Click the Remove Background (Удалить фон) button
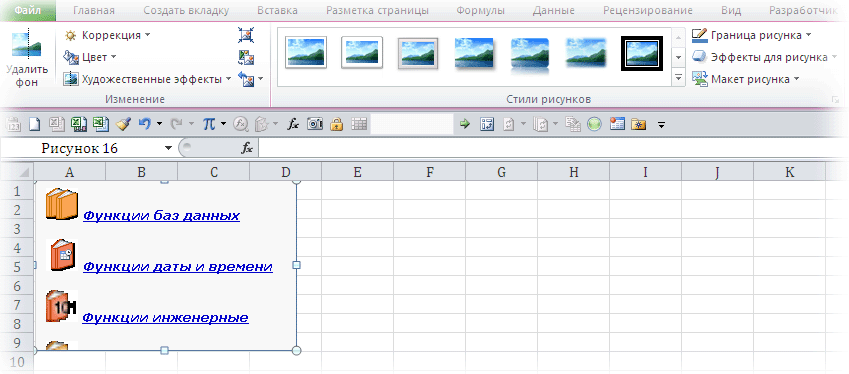 pos(27,58)
